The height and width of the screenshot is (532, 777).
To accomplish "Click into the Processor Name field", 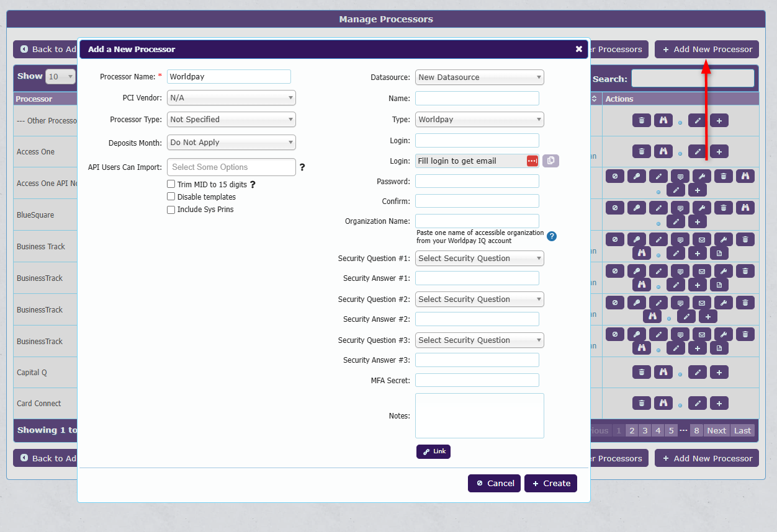I will click(x=229, y=76).
